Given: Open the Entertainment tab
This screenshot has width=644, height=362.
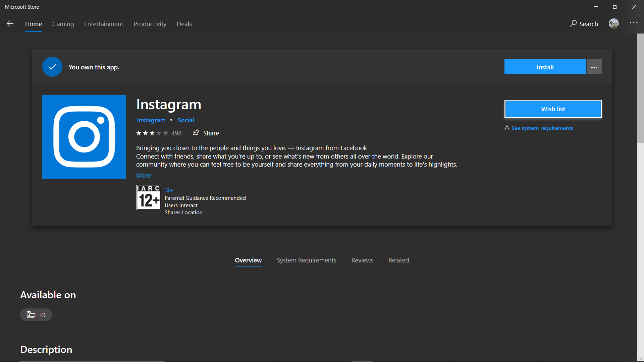Looking at the screenshot, I should point(104,24).
